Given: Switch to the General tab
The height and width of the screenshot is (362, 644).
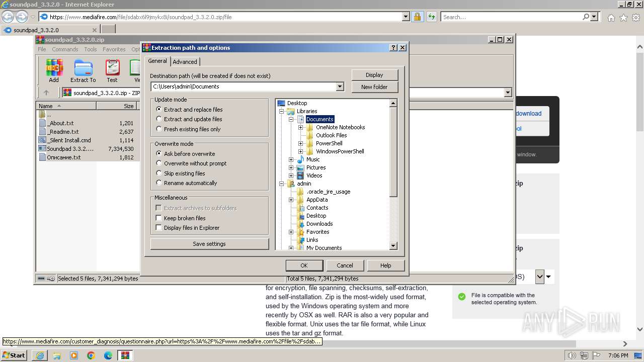Looking at the screenshot, I should point(157,61).
